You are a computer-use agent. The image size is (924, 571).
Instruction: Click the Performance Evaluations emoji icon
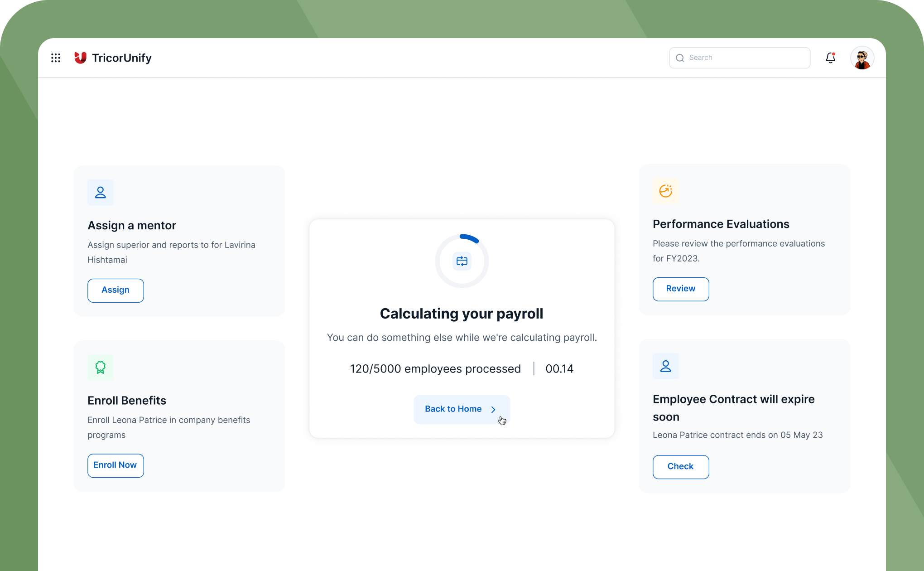coord(665,191)
